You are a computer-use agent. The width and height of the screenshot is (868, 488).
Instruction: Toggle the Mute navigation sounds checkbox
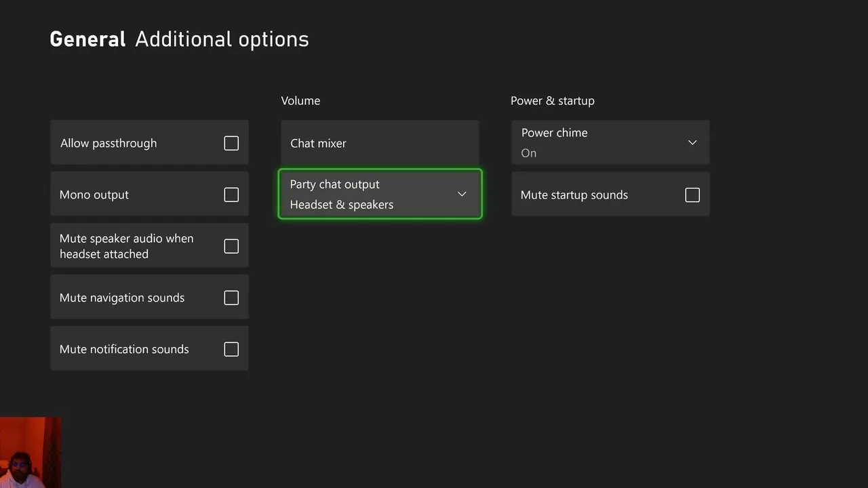click(231, 298)
